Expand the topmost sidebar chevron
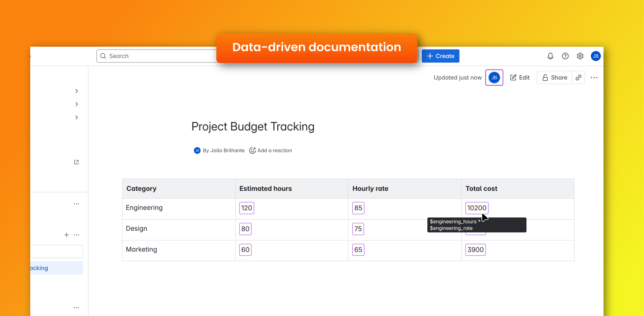 point(76,91)
